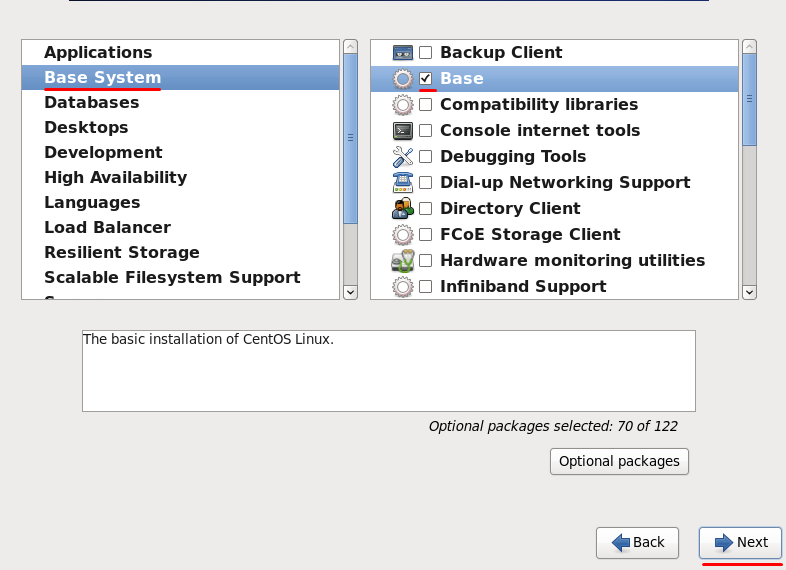786x570 pixels.
Task: Click the Hardware monitoring utilities icon
Action: 403,260
